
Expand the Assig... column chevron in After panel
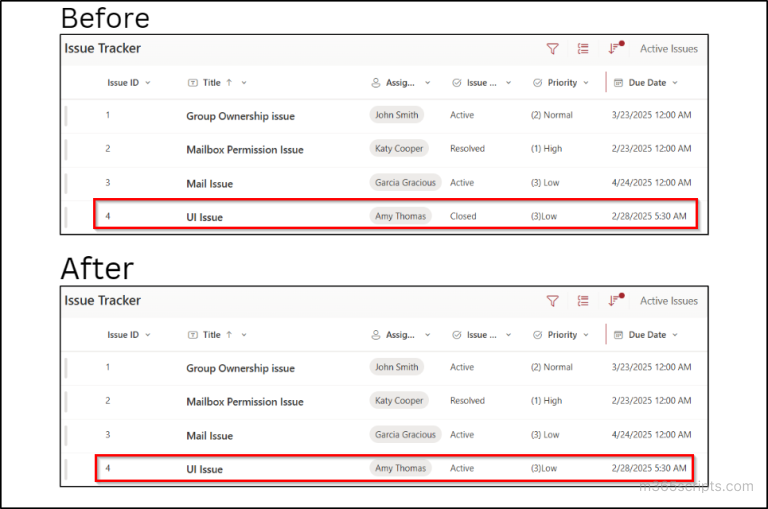(428, 335)
